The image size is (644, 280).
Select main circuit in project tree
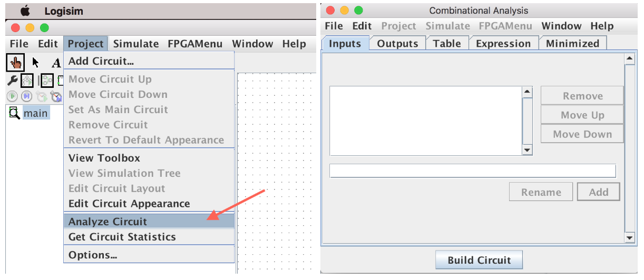(35, 113)
